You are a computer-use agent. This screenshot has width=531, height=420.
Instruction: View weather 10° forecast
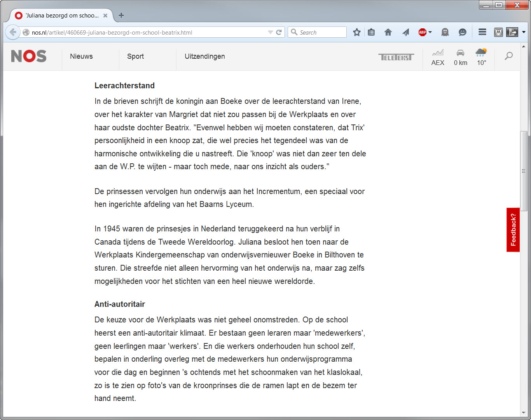[481, 57]
